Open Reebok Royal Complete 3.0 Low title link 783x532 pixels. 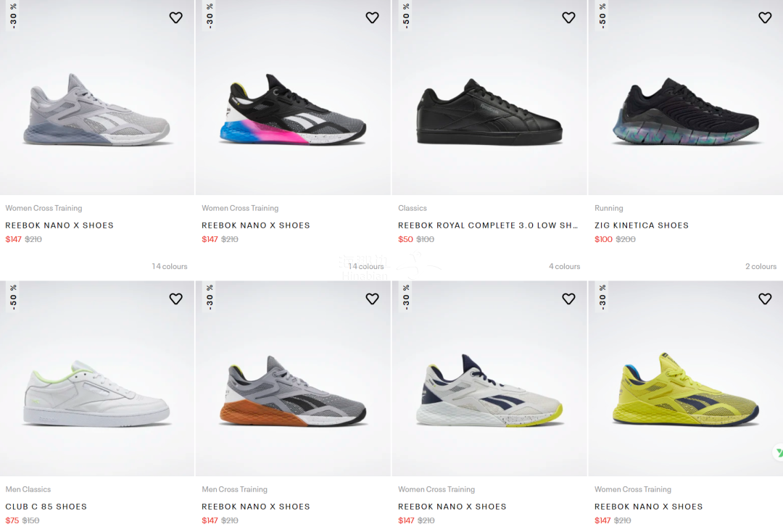tap(488, 225)
